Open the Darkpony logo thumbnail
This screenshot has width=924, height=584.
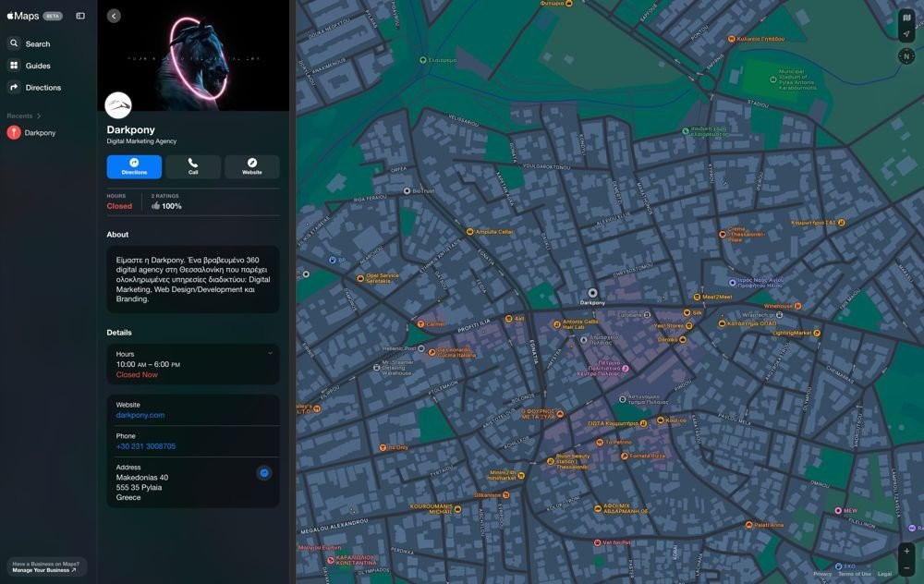pyautogui.click(x=118, y=105)
